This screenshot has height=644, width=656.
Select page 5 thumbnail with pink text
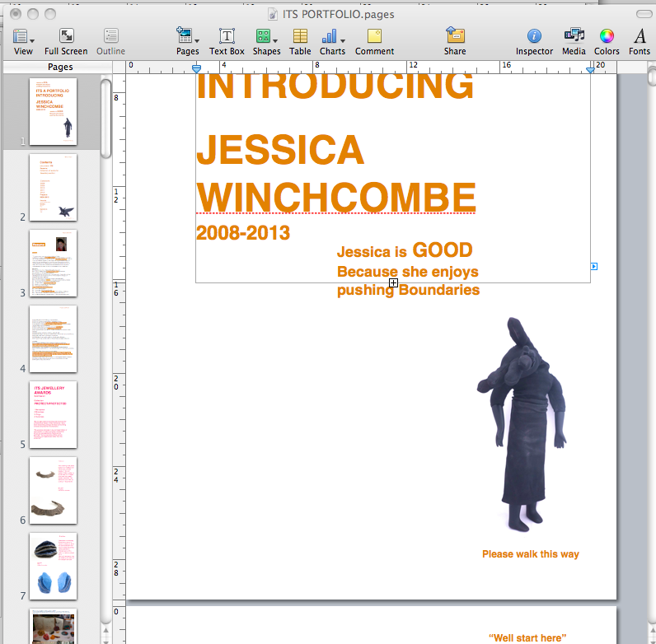[53, 414]
